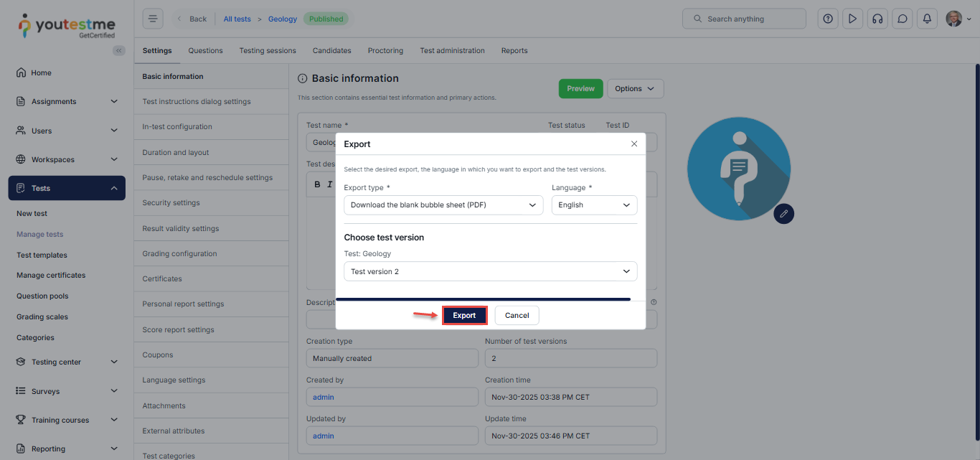Expand the Test version 2 dropdown
Screen dimensions: 980x460
coord(490,271)
